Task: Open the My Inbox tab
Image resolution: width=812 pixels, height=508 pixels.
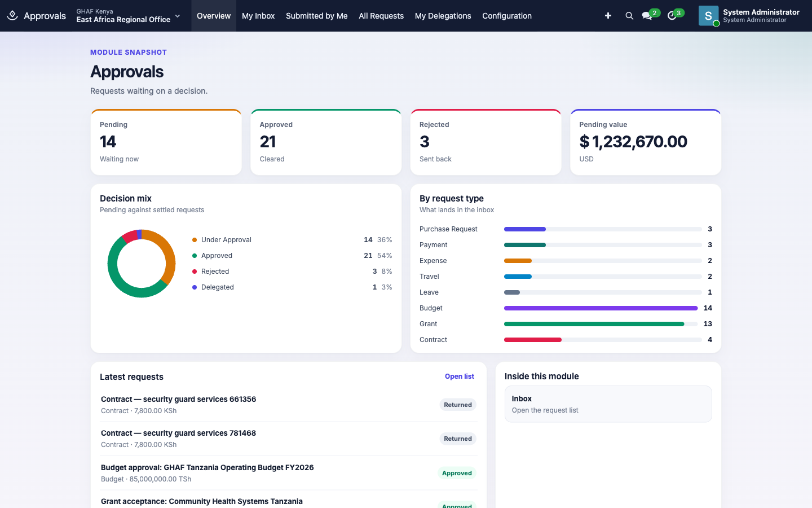Action: pos(258,16)
